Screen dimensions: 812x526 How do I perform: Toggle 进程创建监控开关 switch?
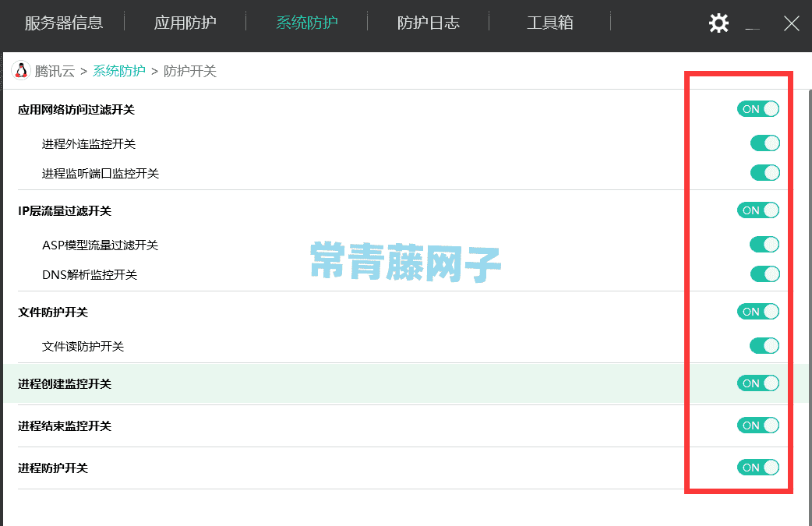coord(758,383)
